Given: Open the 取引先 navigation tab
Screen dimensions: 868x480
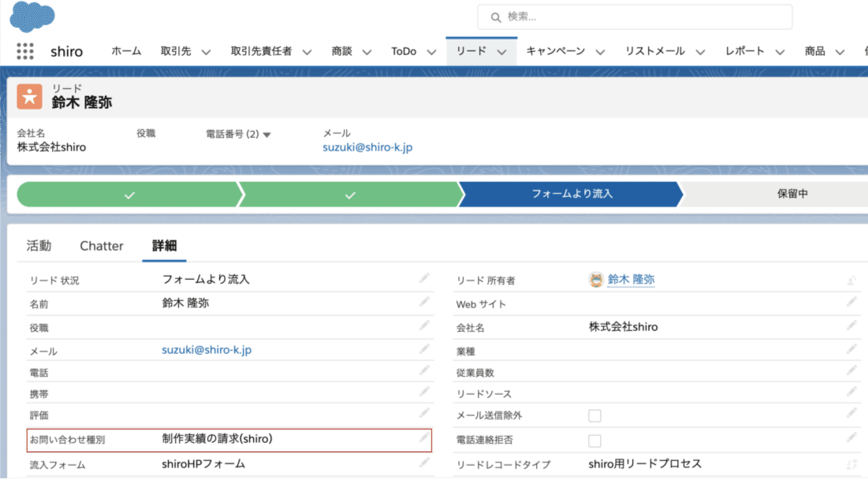Looking at the screenshot, I should point(176,51).
